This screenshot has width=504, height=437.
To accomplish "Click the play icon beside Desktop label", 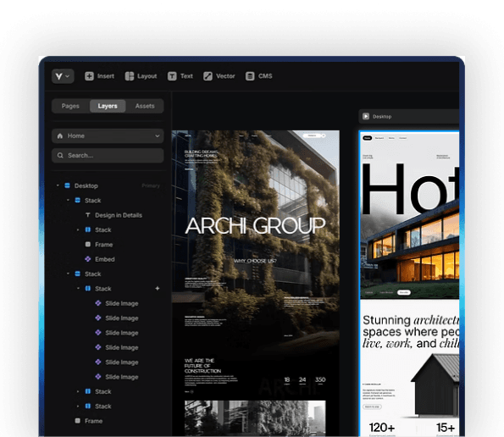I will (366, 116).
